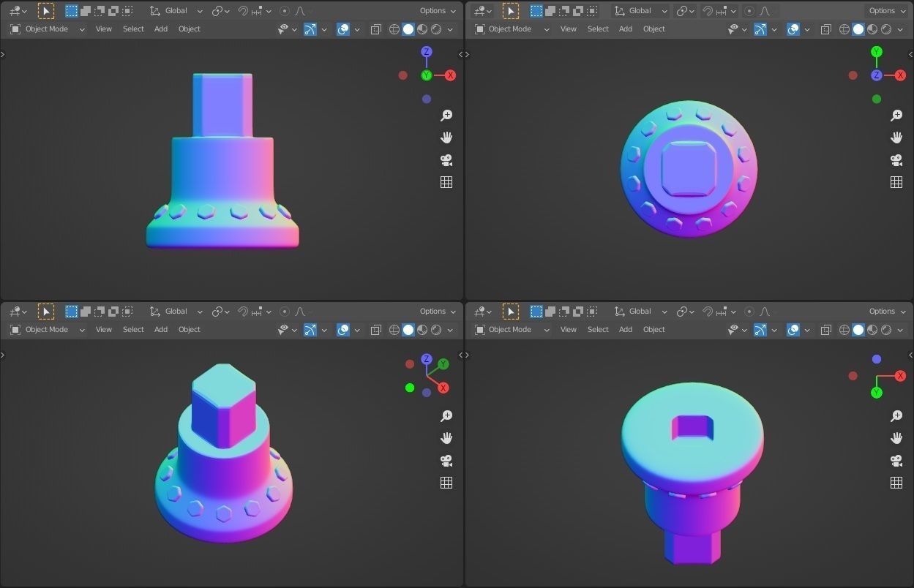Switch orthographic grid icon in top-left viewport
This screenshot has height=588, width=914.
(446, 182)
